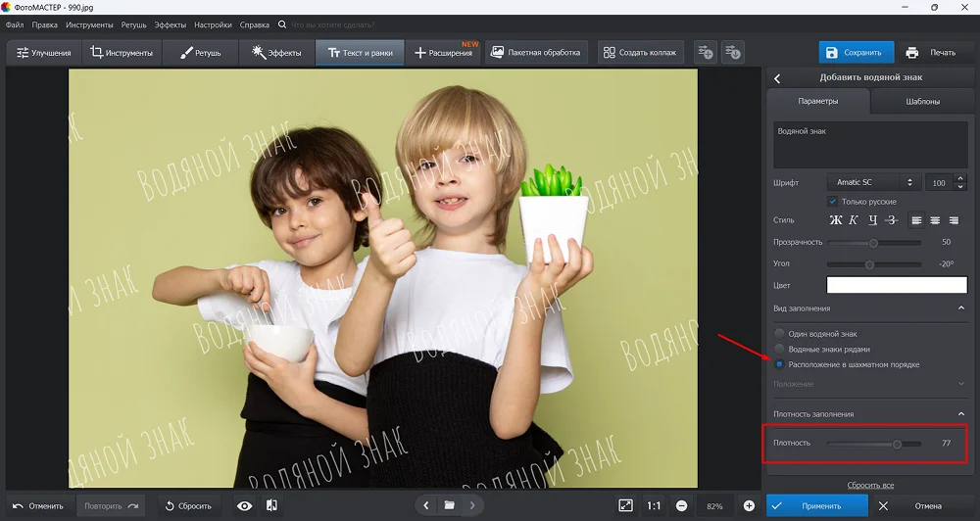This screenshot has width=980, height=521.
Task: Zoom out with the minus icon
Action: [682, 506]
